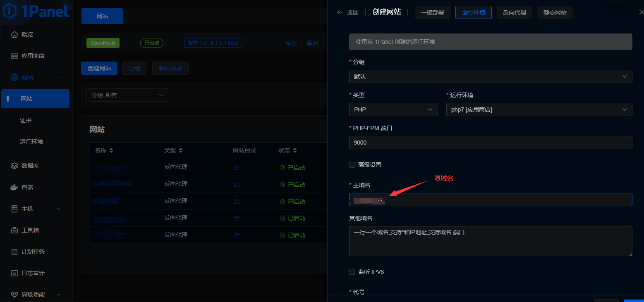Expand the 主机 sidebar submenu chevron
This screenshot has height=302, width=644.
coord(59,209)
